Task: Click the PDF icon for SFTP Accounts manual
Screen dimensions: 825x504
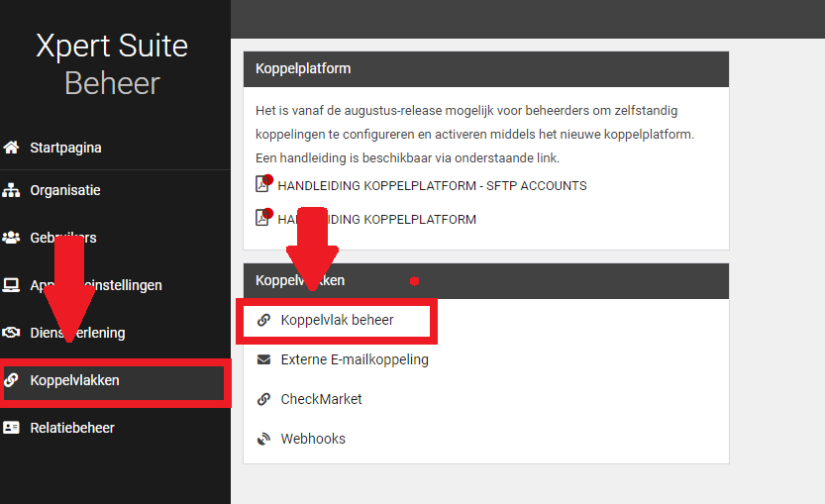Action: (263, 185)
